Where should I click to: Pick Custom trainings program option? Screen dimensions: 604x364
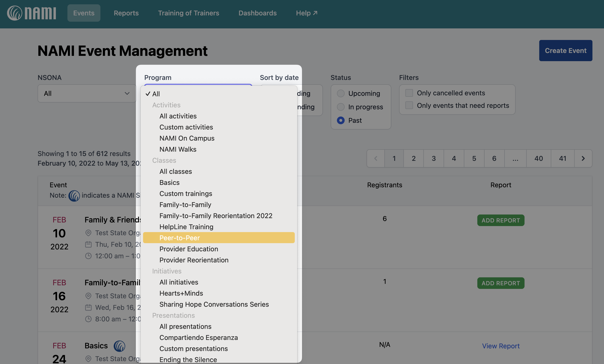pos(219,194)
